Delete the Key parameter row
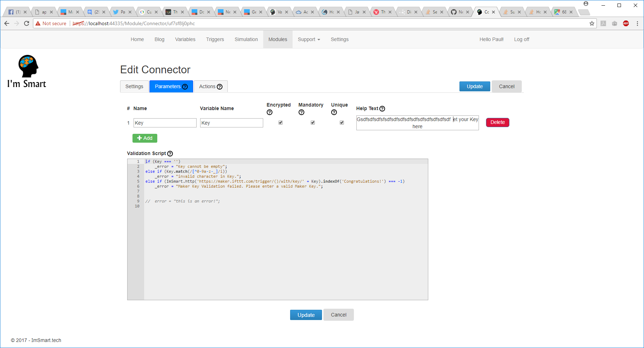This screenshot has height=348, width=644. 497,122
